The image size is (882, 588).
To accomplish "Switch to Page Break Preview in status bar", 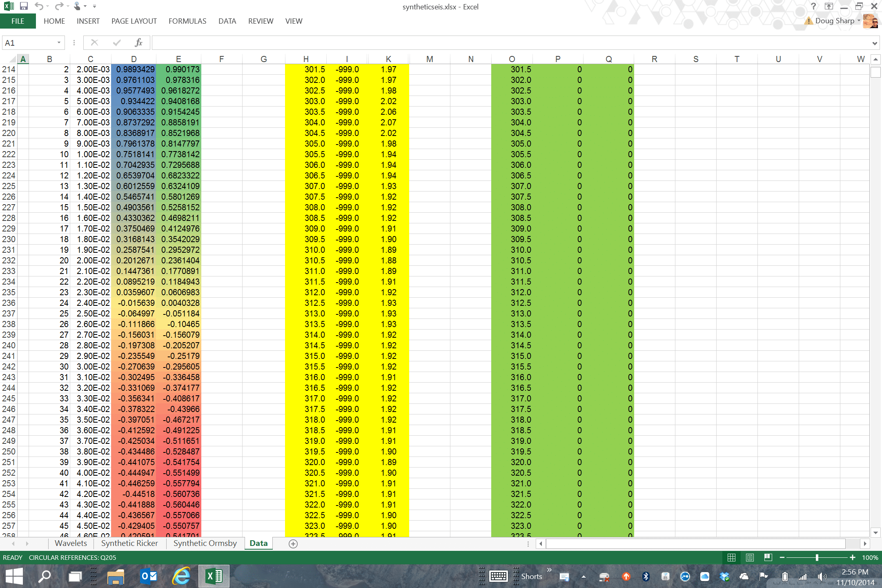I will coord(768,557).
